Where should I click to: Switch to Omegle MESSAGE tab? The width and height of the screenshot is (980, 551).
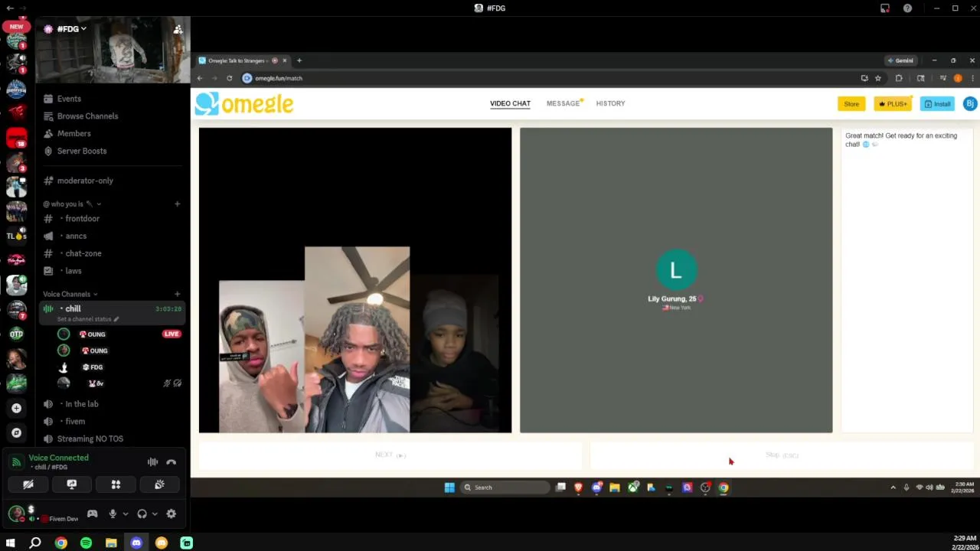563,103
